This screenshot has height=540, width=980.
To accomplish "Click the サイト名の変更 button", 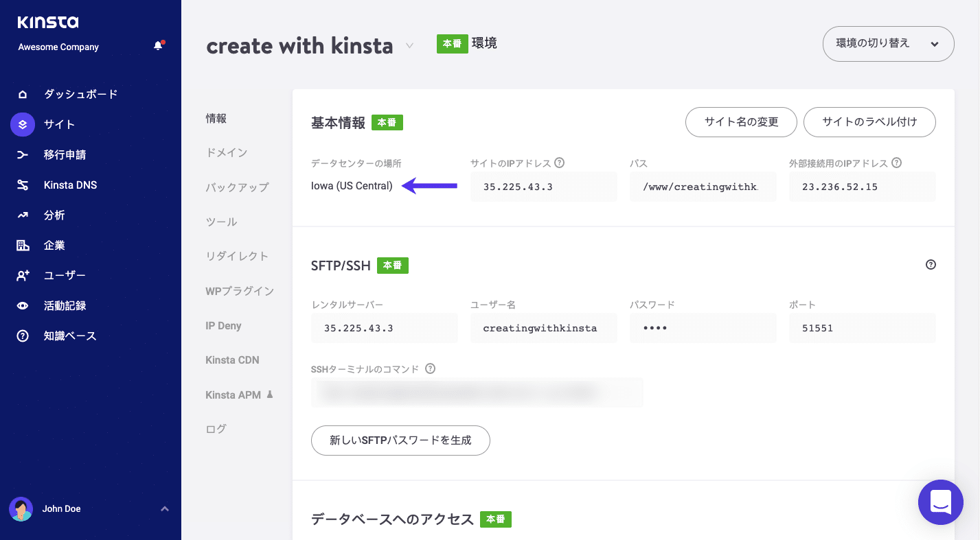I will pyautogui.click(x=741, y=122).
